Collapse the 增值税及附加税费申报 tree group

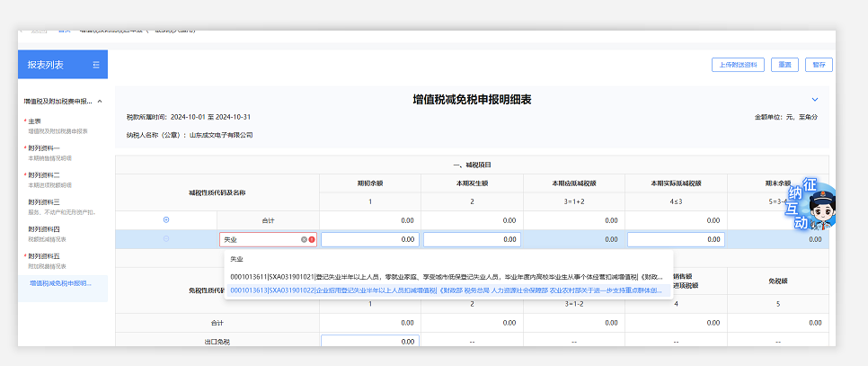(x=100, y=101)
